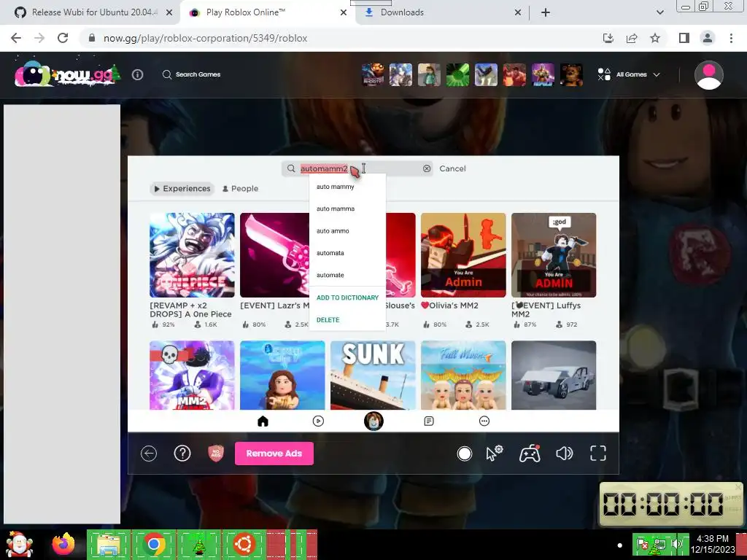Image resolution: width=747 pixels, height=560 pixels.
Task: Open the pink user profile avatar
Action: pos(708,75)
